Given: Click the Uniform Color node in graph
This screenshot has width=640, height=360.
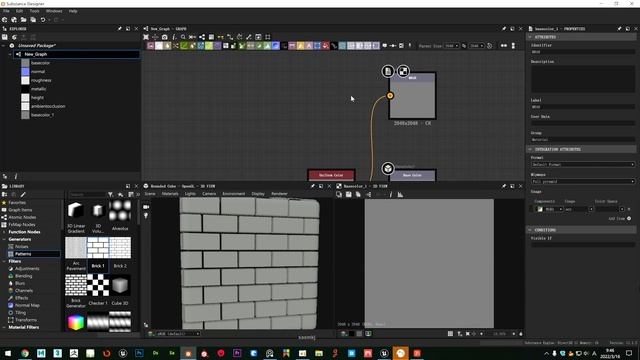Looking at the screenshot, I should pos(331,175).
